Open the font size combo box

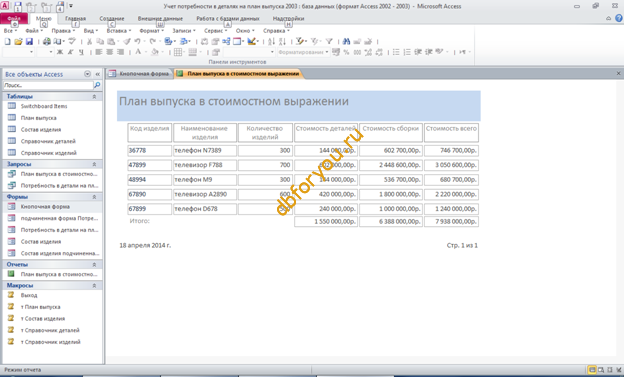click(x=45, y=52)
